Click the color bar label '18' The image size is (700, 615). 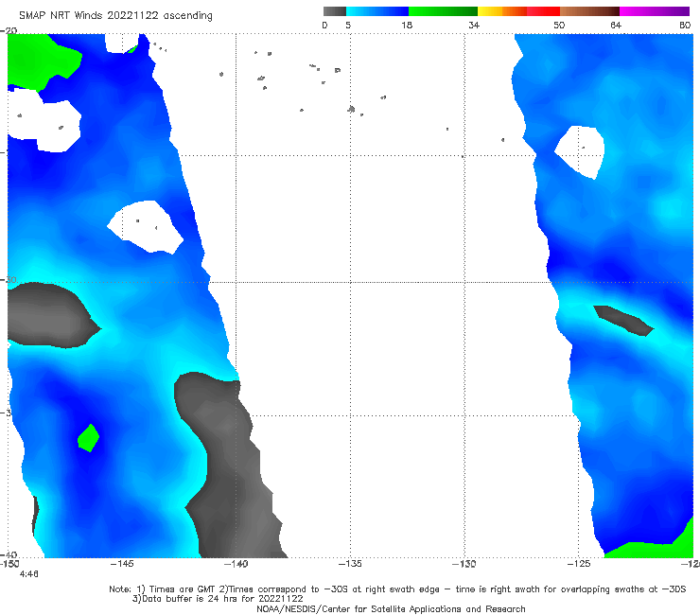[x=407, y=25]
